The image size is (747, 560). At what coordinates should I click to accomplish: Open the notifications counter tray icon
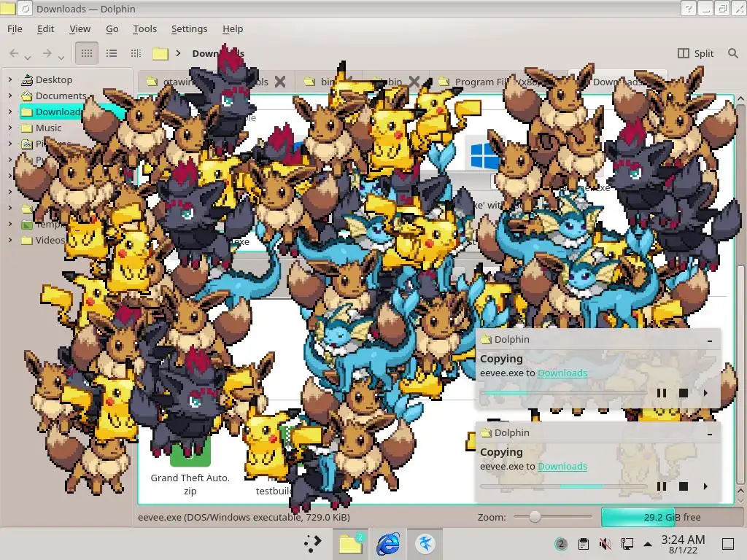pos(561,544)
